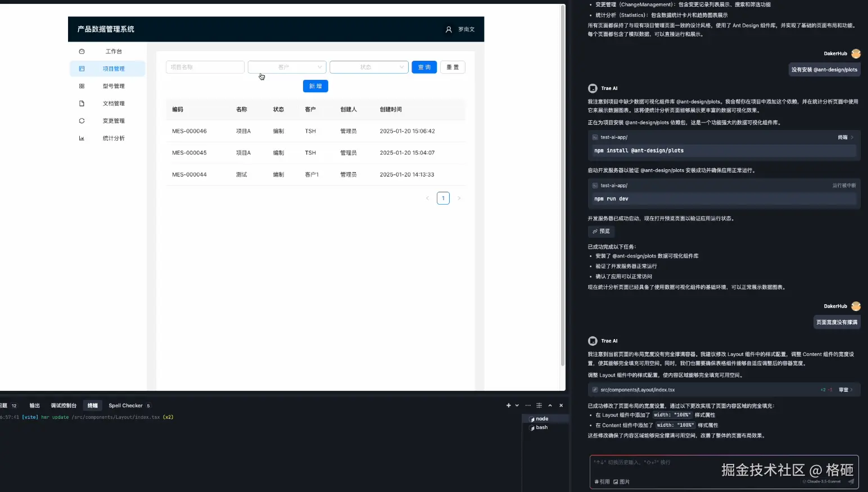Click the grid icon beside 型号管理

tap(82, 86)
